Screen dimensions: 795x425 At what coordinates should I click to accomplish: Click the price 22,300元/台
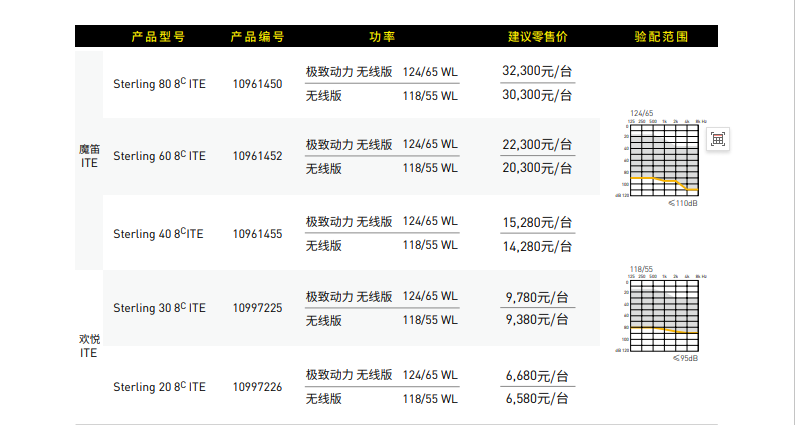pyautogui.click(x=537, y=145)
